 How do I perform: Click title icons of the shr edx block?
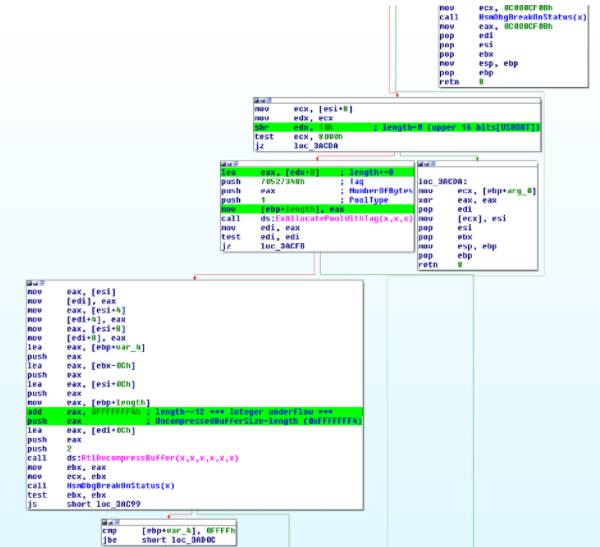click(259, 101)
